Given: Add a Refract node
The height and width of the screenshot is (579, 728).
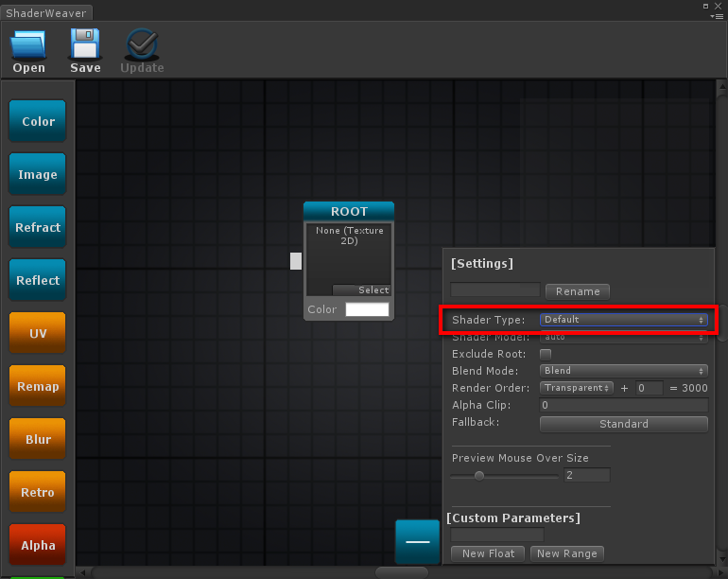Looking at the screenshot, I should pyautogui.click(x=38, y=227).
